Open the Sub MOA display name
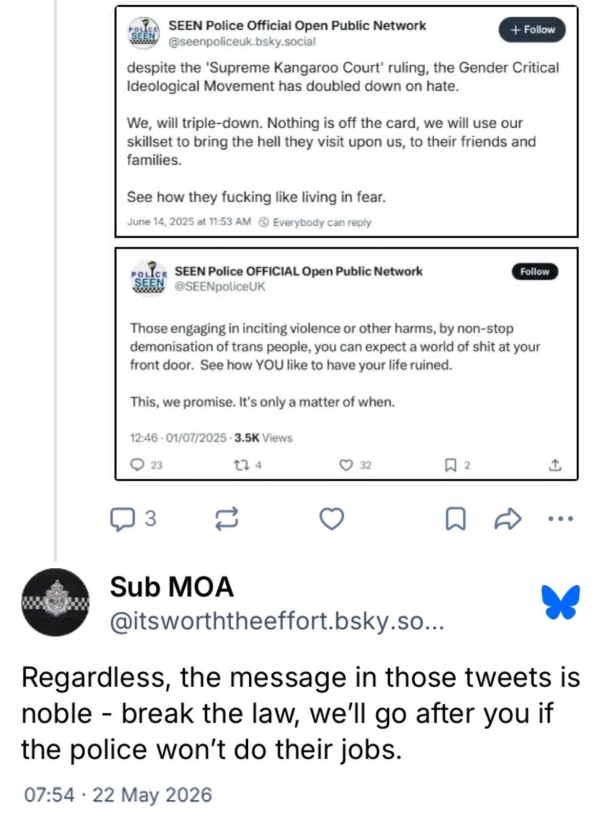Viewport: 600px width, 816px height. (172, 587)
